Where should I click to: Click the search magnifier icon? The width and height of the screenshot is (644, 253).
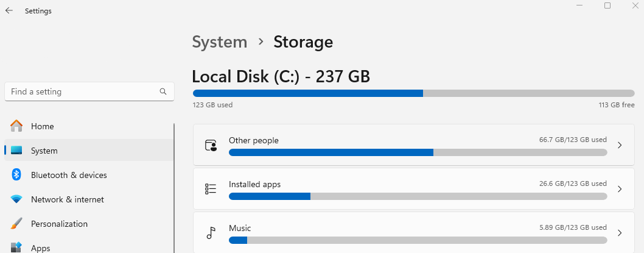click(x=163, y=91)
